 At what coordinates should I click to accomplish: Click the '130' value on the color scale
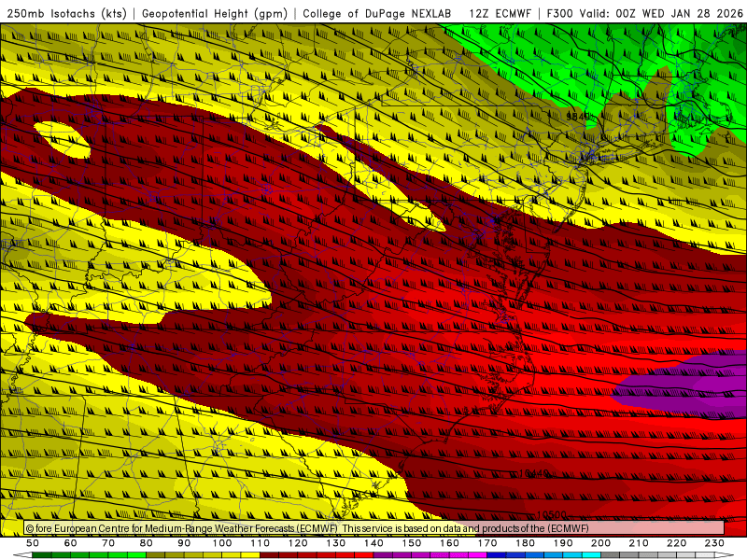(x=336, y=543)
